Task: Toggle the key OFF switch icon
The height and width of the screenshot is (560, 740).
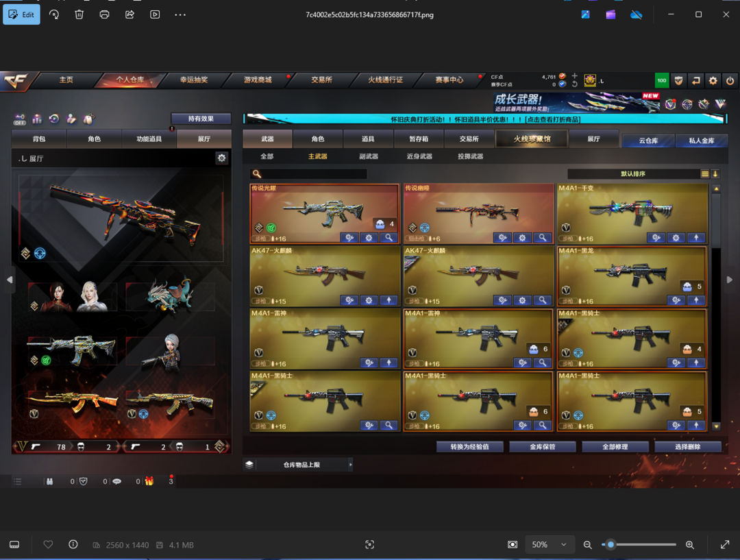Action: (20, 119)
